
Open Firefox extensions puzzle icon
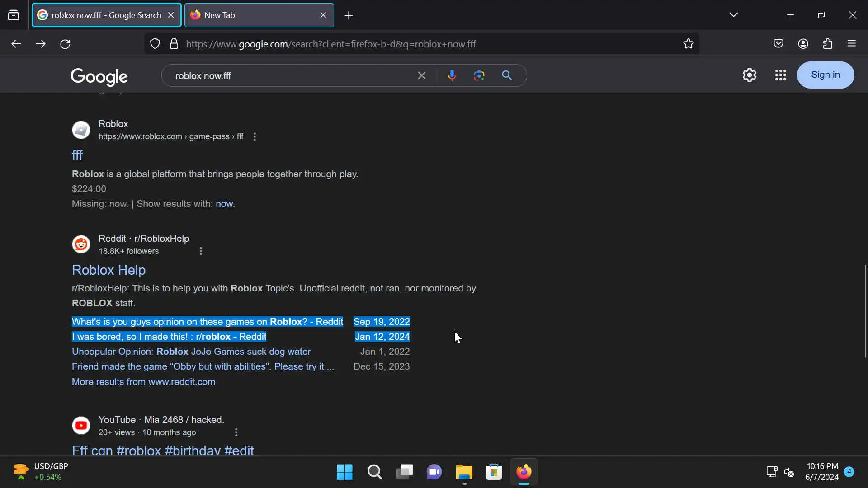click(x=827, y=44)
